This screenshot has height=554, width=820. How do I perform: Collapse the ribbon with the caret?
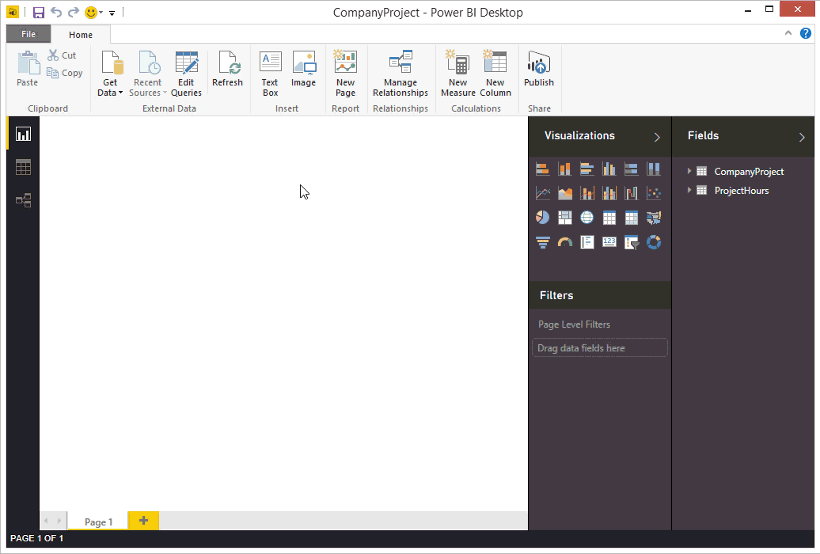[788, 33]
